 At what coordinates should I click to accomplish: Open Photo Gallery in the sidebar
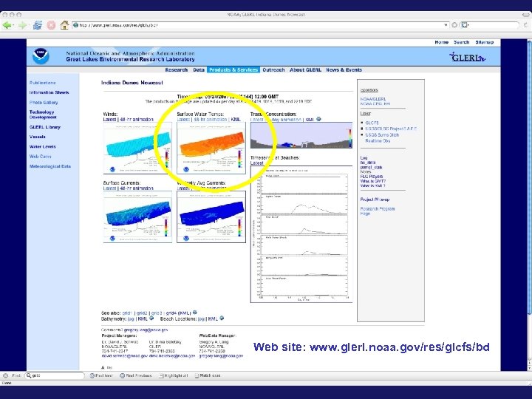point(44,103)
